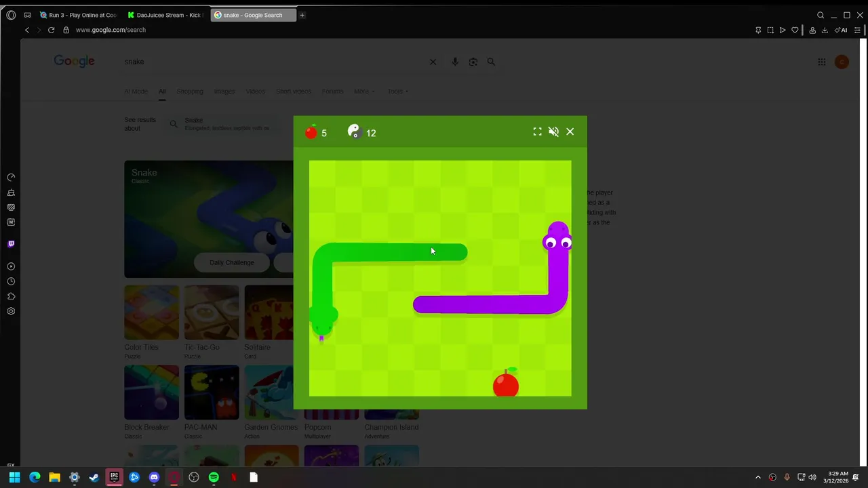Select Short videos search filter

294,91
